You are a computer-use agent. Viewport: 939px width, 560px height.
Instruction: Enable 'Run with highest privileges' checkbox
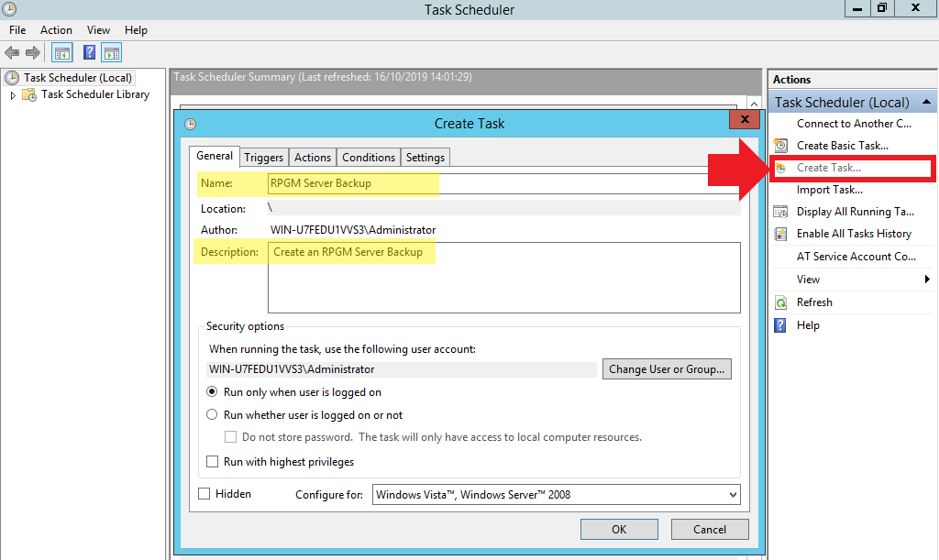[x=212, y=462]
